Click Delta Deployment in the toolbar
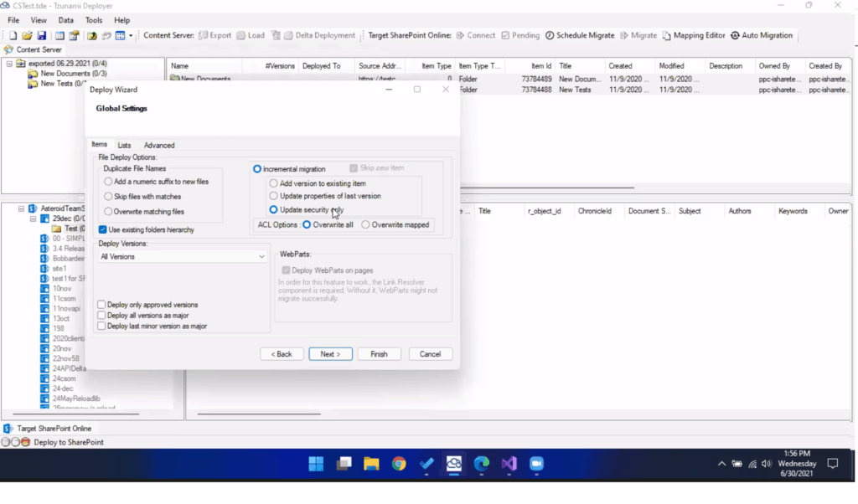The height and width of the screenshot is (504, 858). (319, 35)
